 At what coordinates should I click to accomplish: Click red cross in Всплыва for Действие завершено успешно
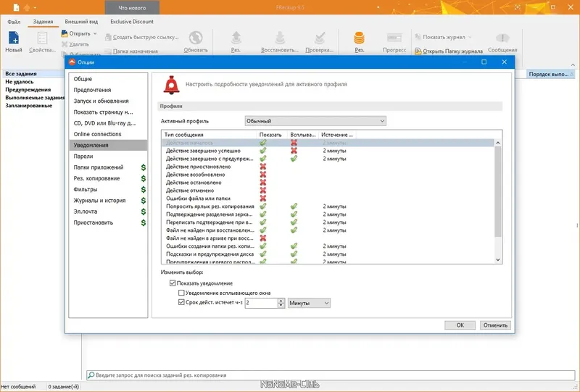coord(294,151)
